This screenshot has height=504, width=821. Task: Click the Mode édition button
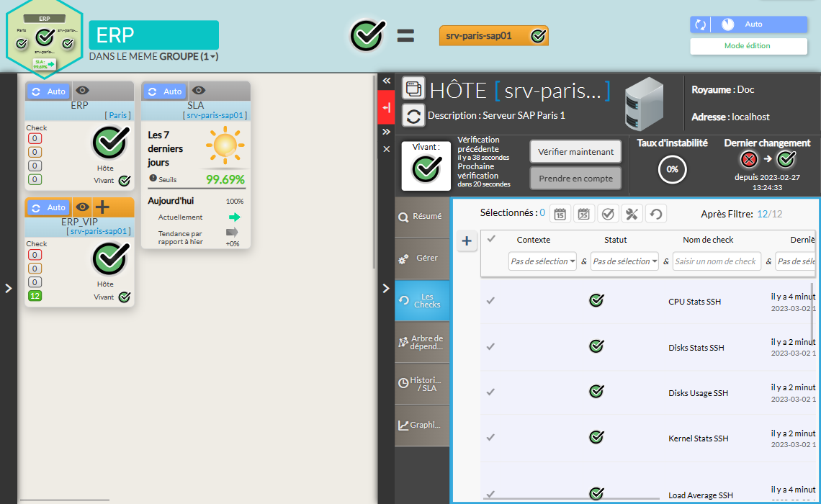click(x=748, y=46)
